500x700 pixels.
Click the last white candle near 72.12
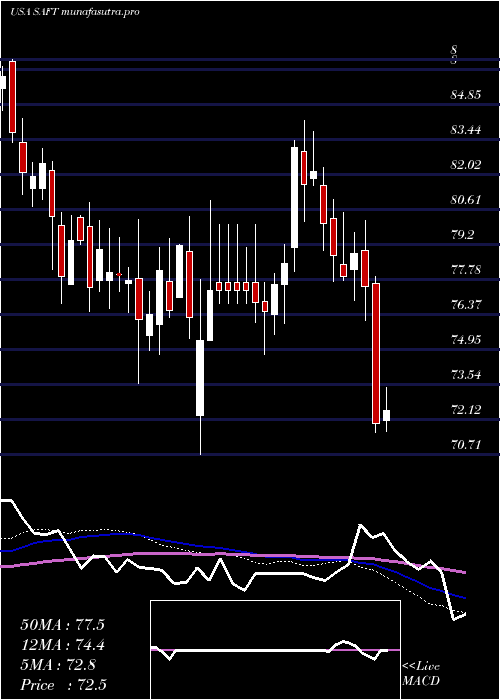[x=386, y=415]
